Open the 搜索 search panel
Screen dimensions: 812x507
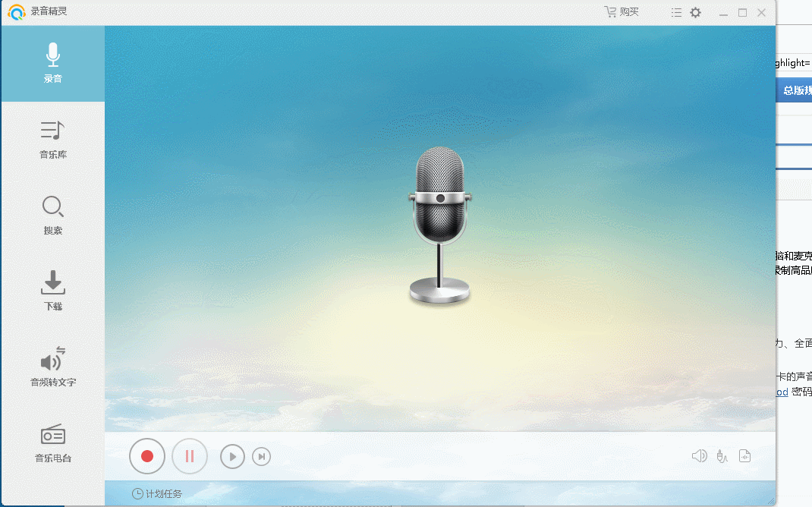pos(52,216)
